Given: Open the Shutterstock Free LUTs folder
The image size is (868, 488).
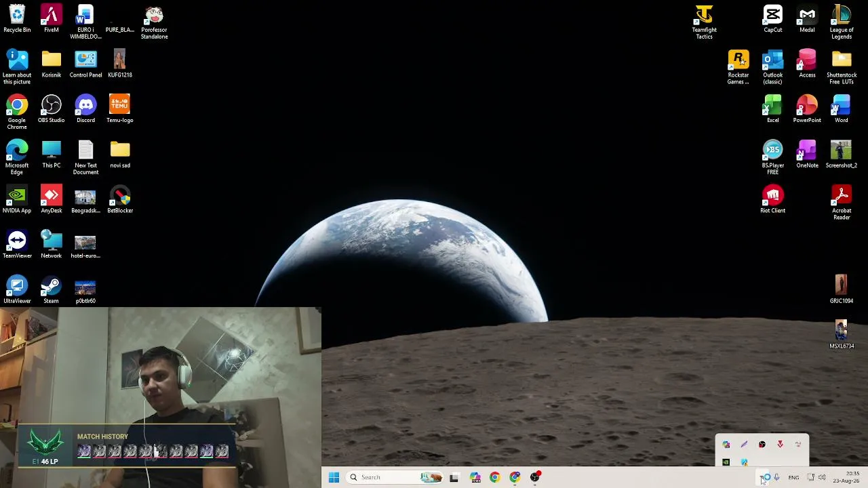Looking at the screenshot, I should [842, 68].
